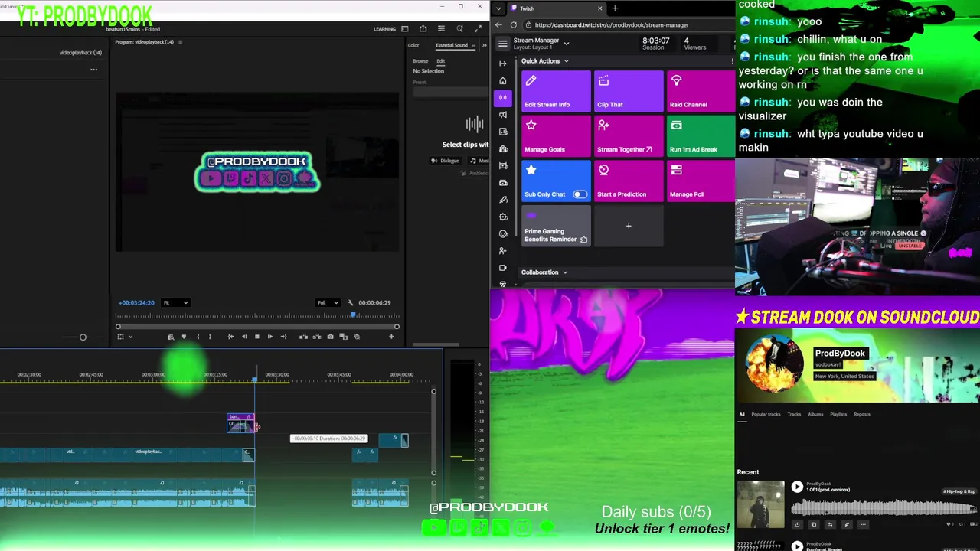Open the Edit Stream Info quick action
The width and height of the screenshot is (980, 551).
556,91
